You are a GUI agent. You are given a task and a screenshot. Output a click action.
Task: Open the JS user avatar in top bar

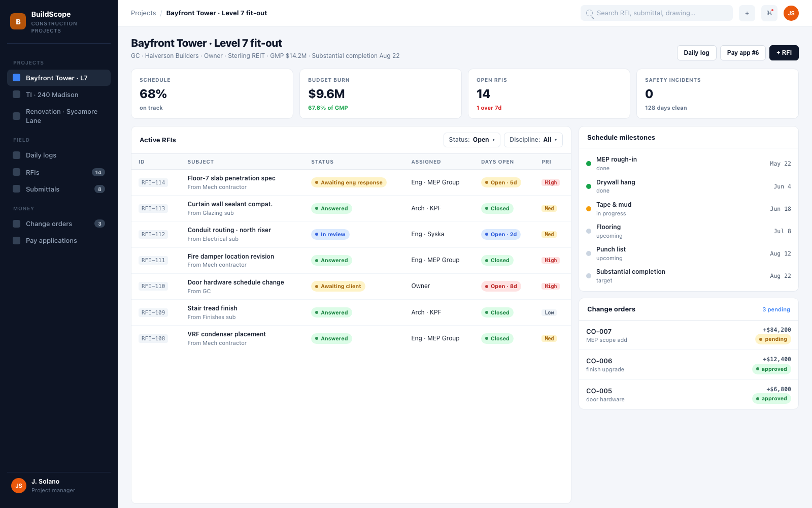pos(791,13)
